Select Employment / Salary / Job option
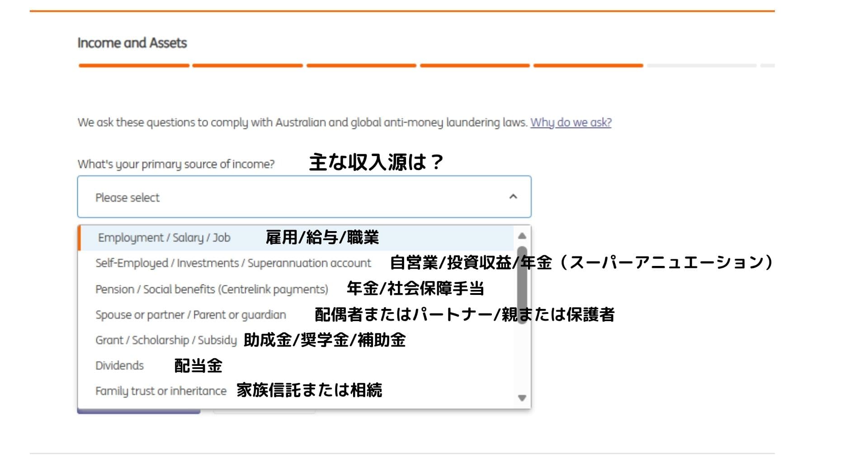868x455 pixels. click(x=296, y=237)
